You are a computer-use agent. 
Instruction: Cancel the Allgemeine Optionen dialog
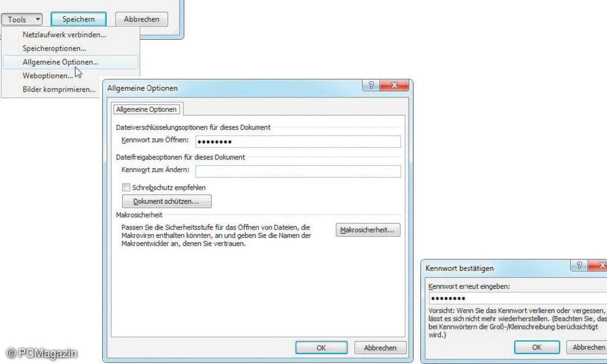pos(380,348)
